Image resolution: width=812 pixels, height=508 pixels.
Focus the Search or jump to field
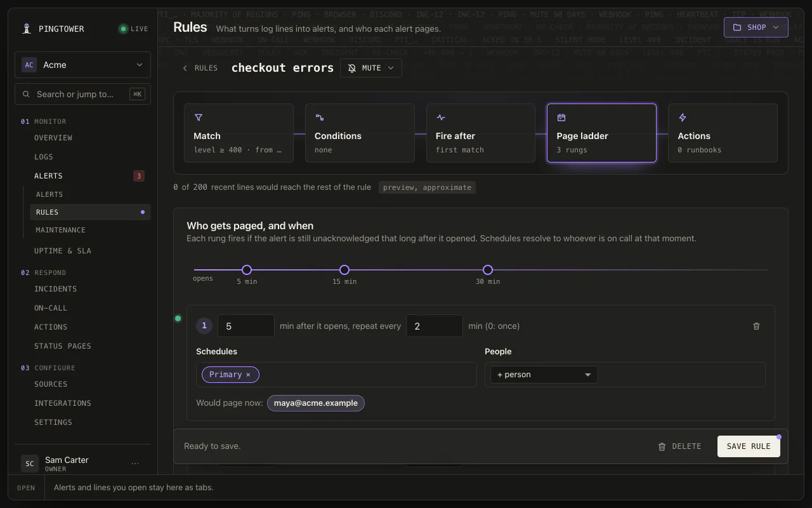tap(83, 94)
